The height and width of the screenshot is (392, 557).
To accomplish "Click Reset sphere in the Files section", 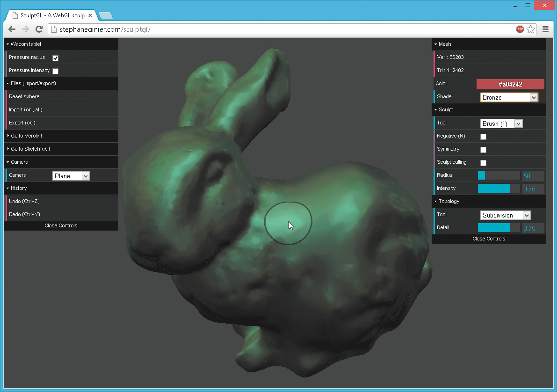I will [24, 96].
